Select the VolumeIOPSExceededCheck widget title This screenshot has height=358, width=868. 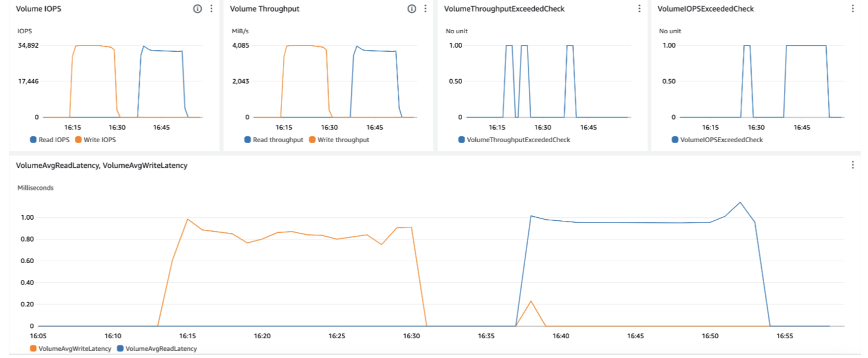point(706,9)
